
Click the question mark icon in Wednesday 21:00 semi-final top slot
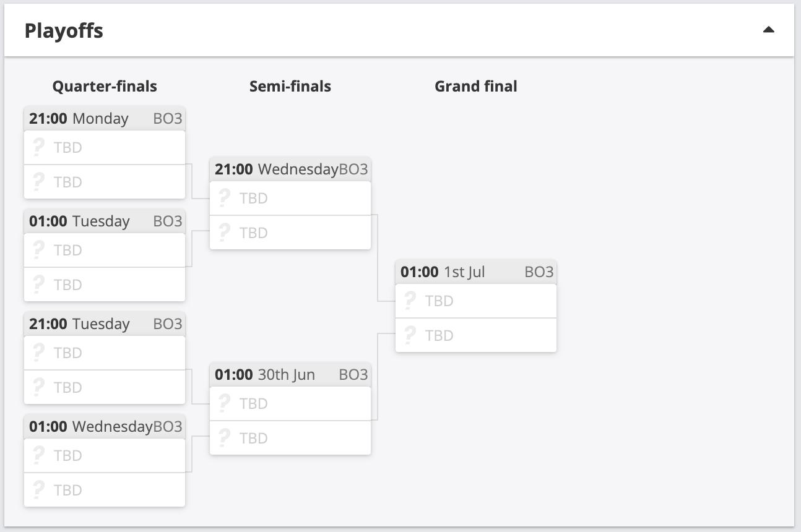pos(224,198)
